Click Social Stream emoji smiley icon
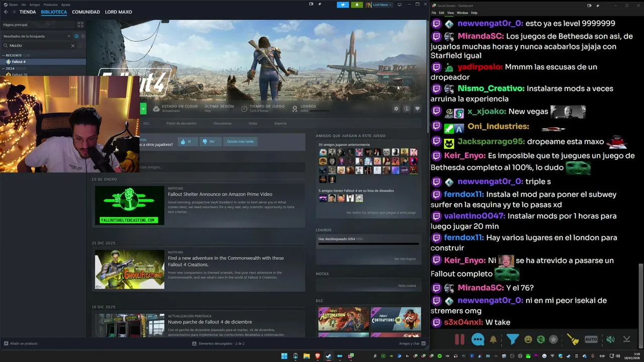 [x=528, y=339]
